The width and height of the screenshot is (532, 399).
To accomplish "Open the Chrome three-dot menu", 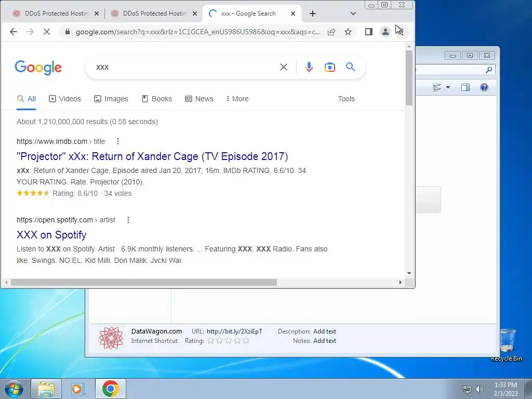I will pos(402,32).
